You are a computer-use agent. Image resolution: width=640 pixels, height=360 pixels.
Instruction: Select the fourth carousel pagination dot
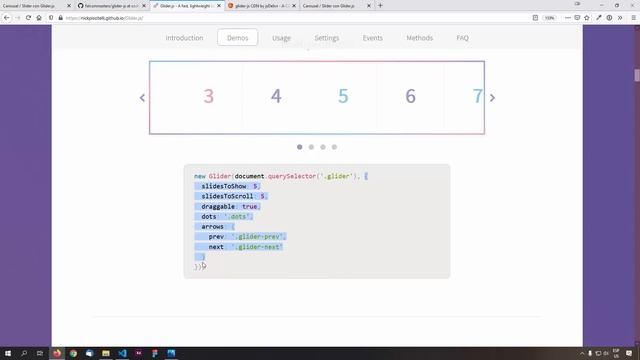(x=334, y=147)
